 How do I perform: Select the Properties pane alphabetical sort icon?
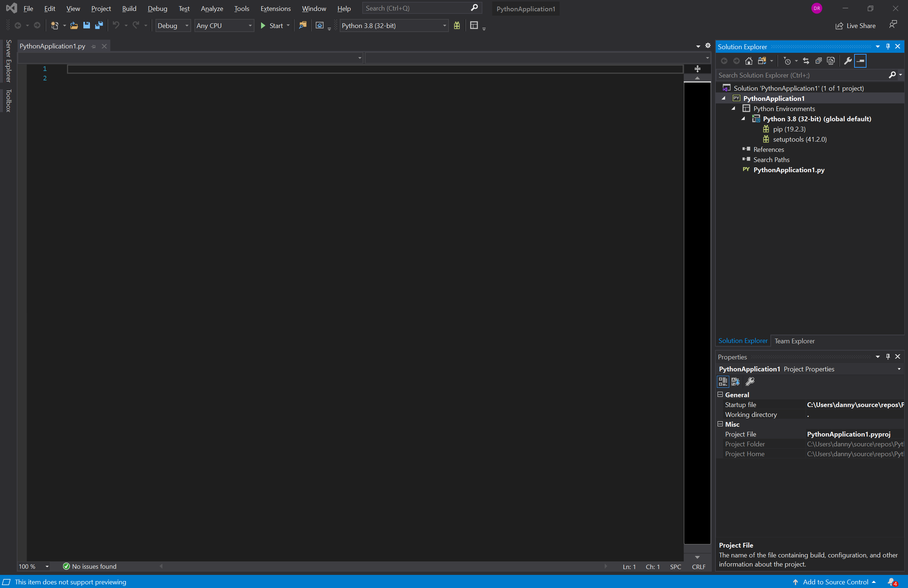point(735,382)
